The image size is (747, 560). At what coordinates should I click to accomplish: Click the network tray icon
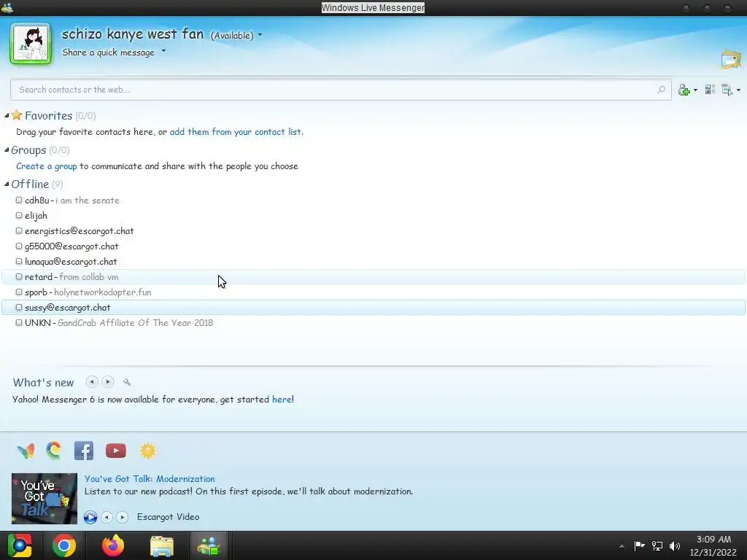[657, 545]
